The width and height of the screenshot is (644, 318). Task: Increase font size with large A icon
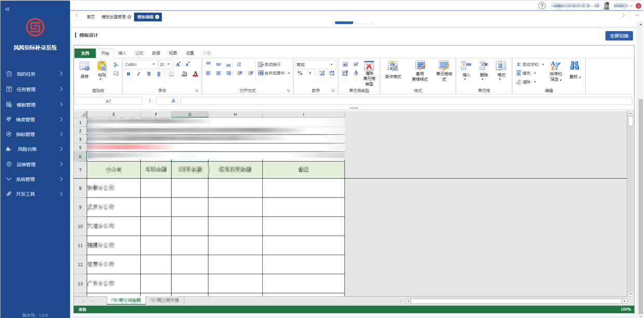tap(178, 64)
